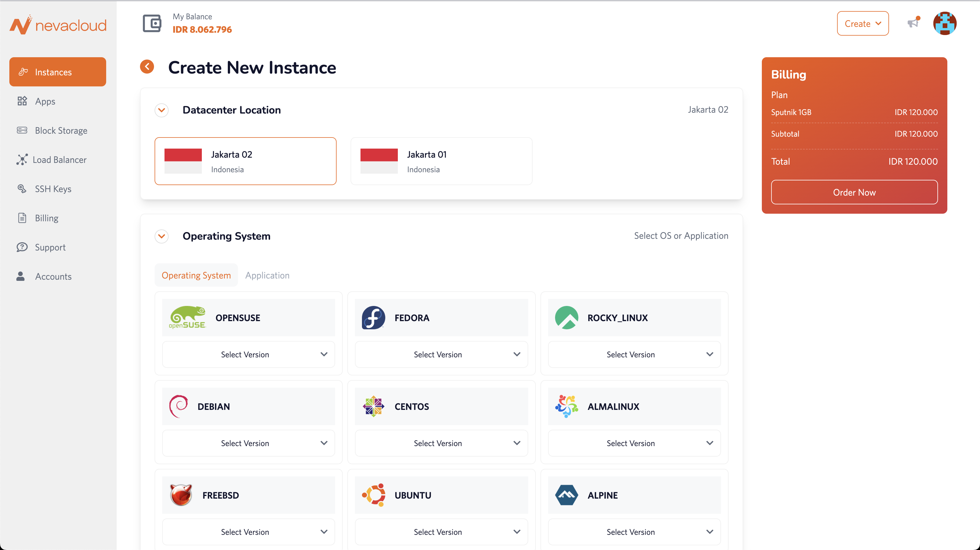This screenshot has width=980, height=550.
Task: Click the Support chat bubble icon
Action: (22, 247)
